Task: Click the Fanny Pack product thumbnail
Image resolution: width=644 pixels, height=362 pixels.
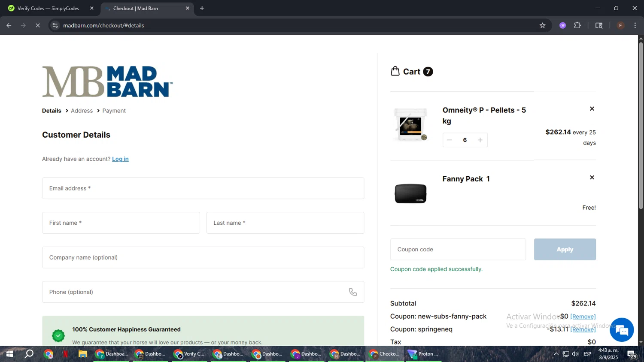Action: coord(411,193)
